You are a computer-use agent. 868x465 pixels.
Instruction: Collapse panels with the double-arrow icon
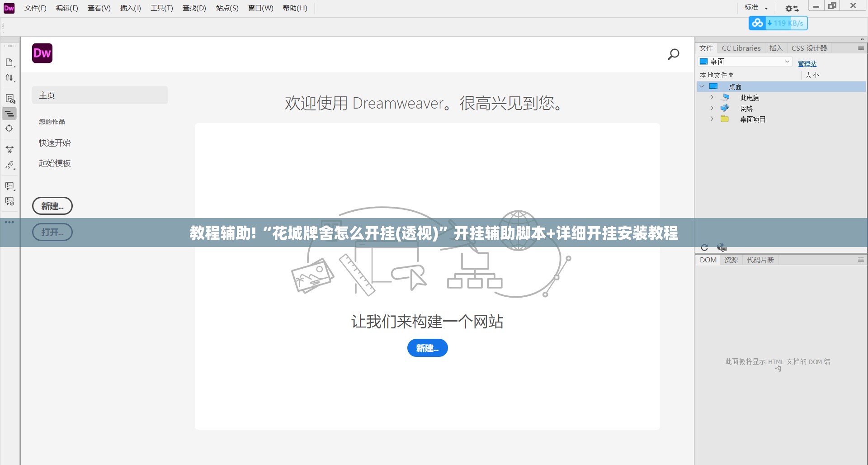tap(862, 39)
